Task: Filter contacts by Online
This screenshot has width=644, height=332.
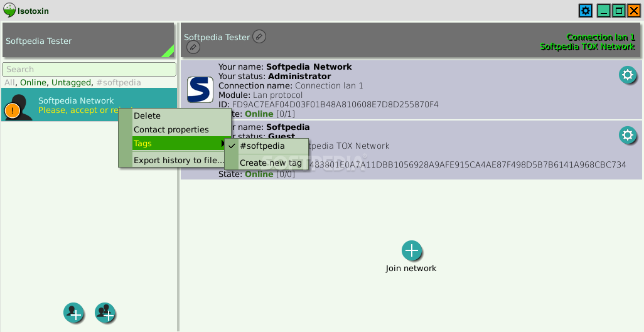Action: pos(33,83)
